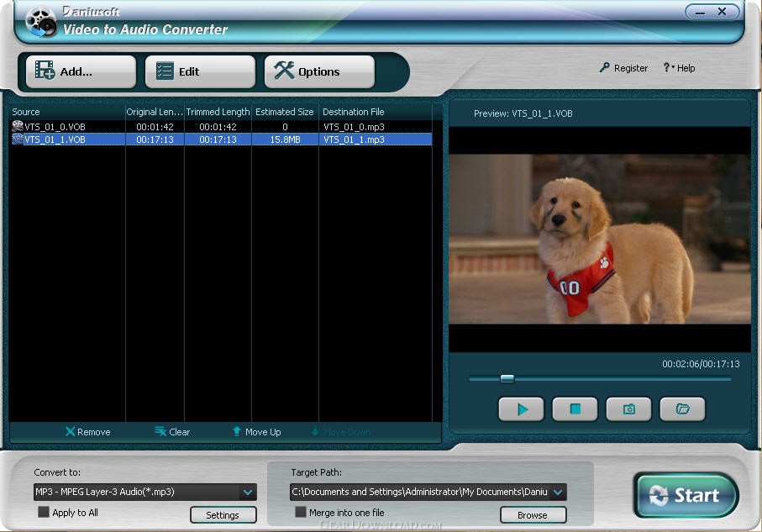Stop the preview playback
The image size is (762, 532).
point(575,409)
